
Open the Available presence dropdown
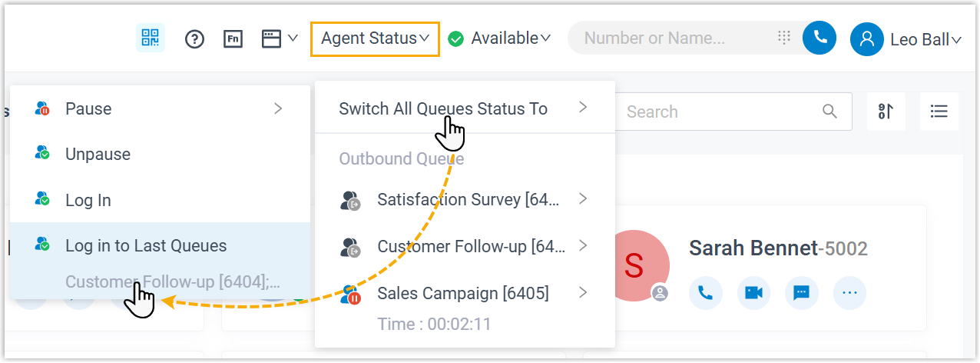pos(500,38)
